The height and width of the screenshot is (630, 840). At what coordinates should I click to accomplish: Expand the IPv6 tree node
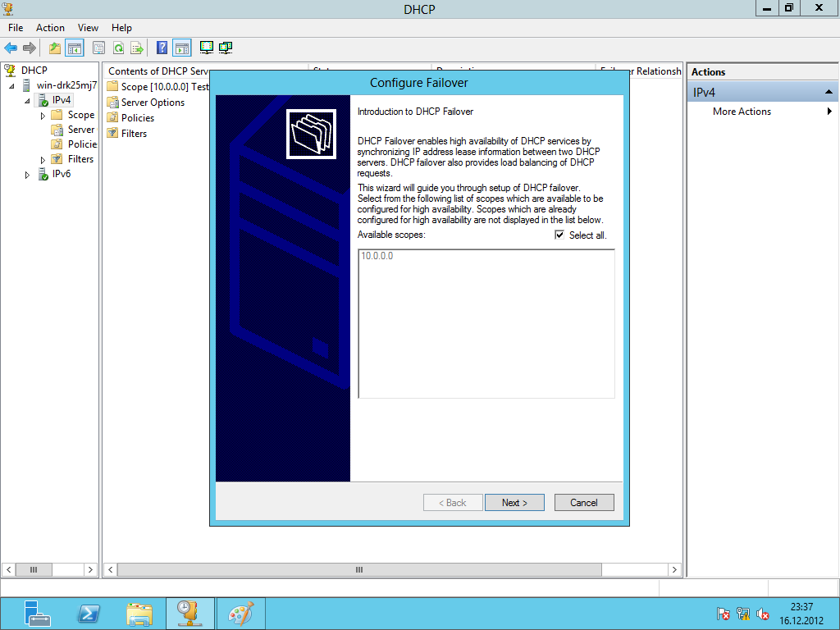click(27, 175)
